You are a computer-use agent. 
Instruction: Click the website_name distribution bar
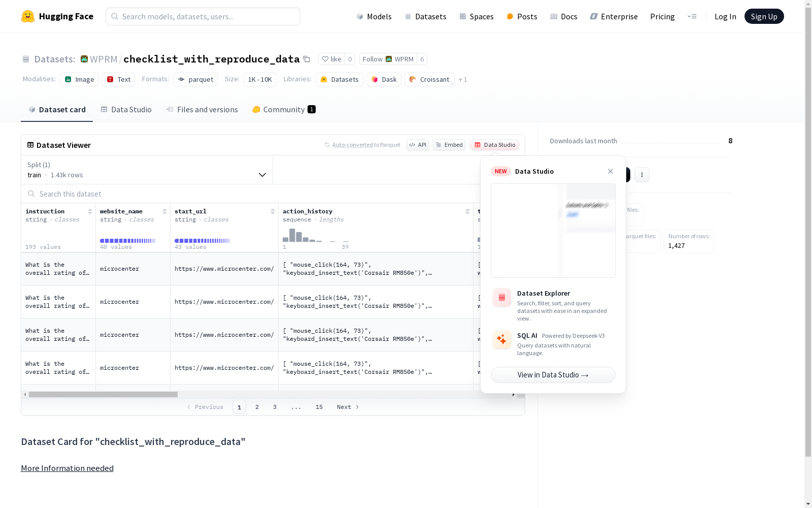pos(128,241)
